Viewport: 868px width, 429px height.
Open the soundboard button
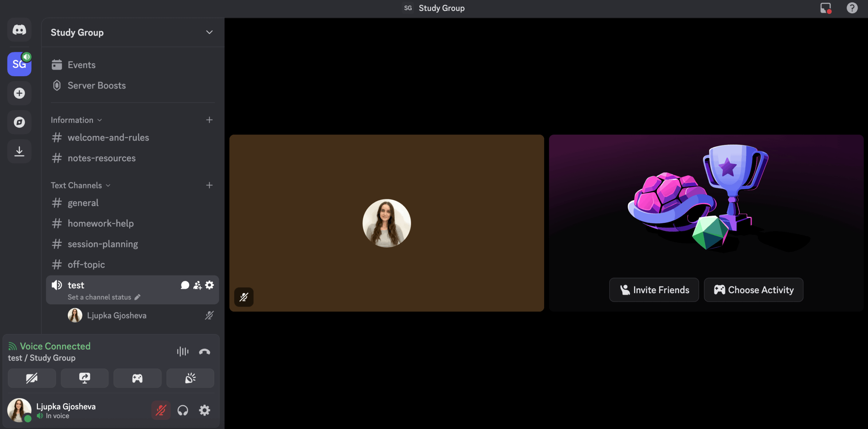coord(190,378)
